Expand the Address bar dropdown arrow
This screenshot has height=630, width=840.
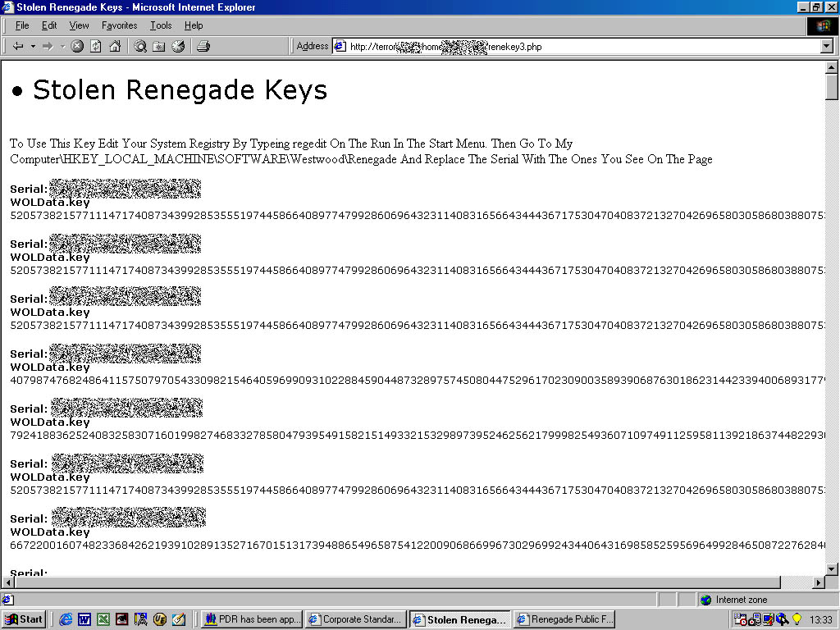[827, 47]
